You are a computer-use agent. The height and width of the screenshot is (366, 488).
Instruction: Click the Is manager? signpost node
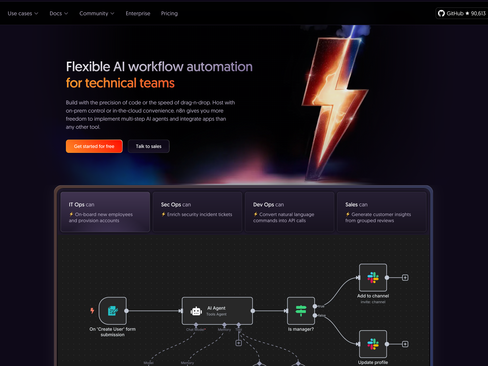pos(301,311)
